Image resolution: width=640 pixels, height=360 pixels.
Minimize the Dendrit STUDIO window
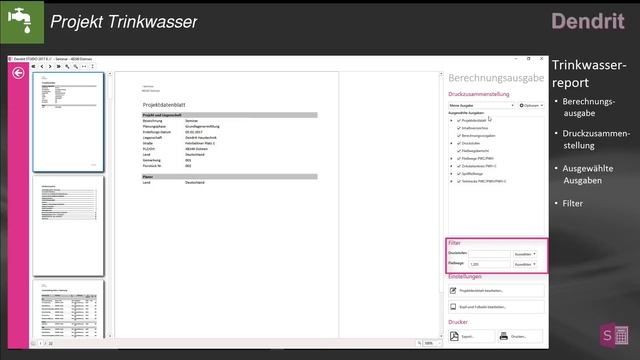point(516,59)
